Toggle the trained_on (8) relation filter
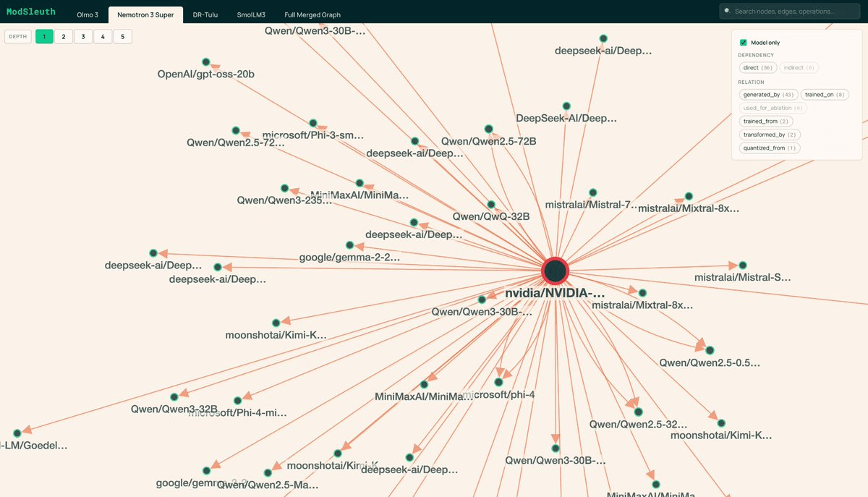The image size is (868, 497). pyautogui.click(x=825, y=95)
